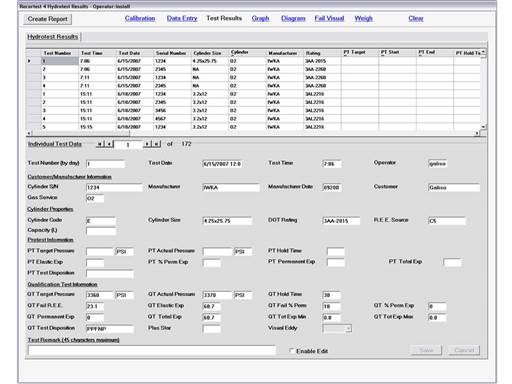Open the Fail Visual link
Viewport: 512px width, 384px height.
tap(329, 18)
